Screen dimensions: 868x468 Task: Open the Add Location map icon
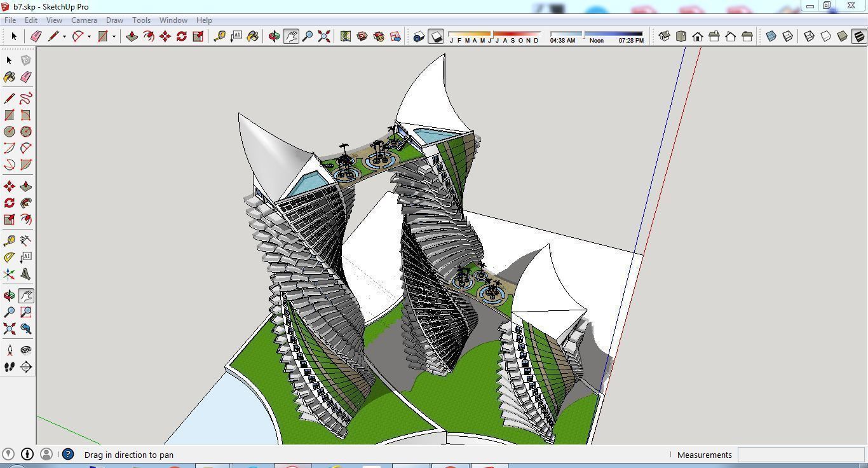point(346,37)
